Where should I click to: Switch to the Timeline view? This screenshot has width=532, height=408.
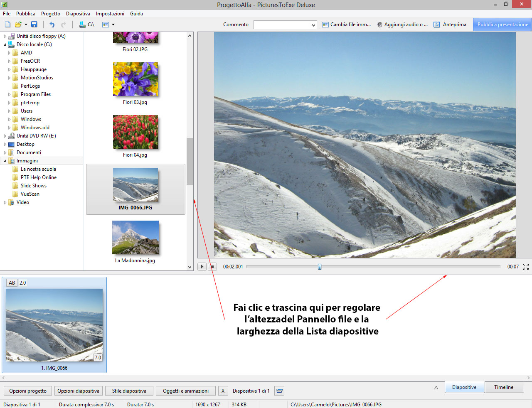point(503,387)
